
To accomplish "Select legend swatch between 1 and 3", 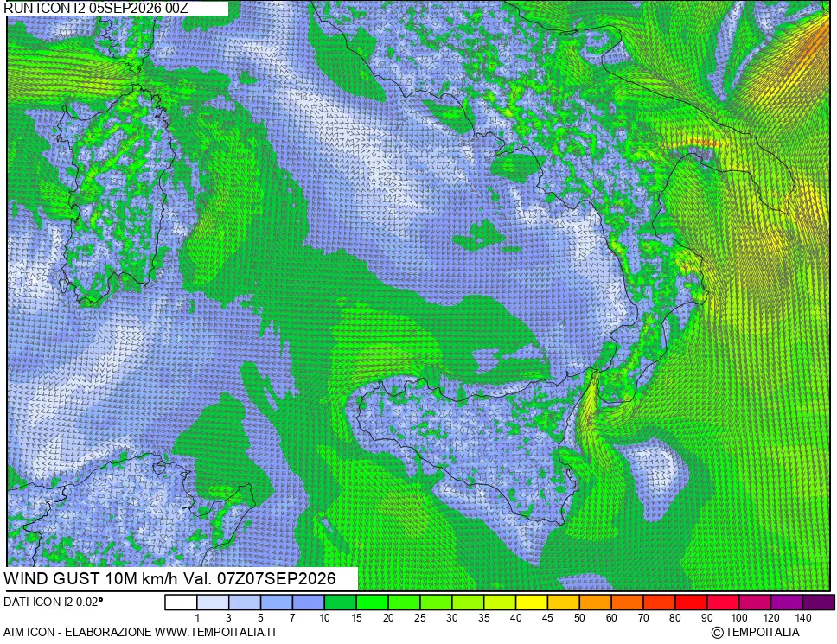I will (213, 603).
